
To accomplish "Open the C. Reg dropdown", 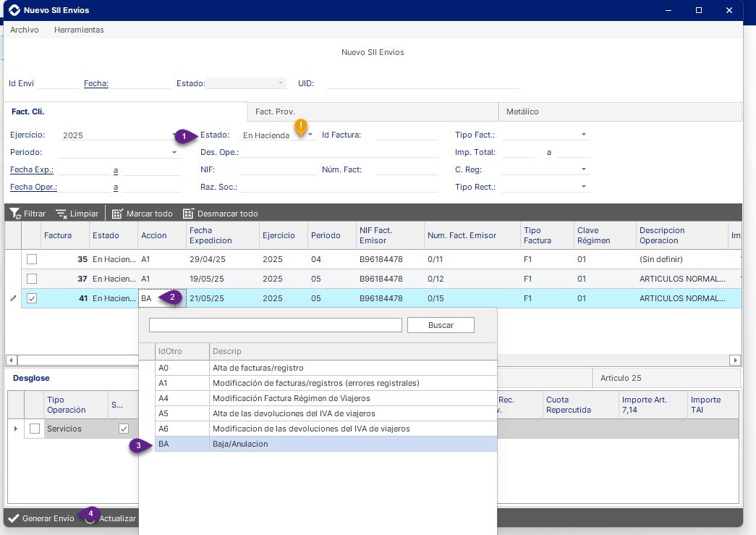I will pyautogui.click(x=583, y=169).
